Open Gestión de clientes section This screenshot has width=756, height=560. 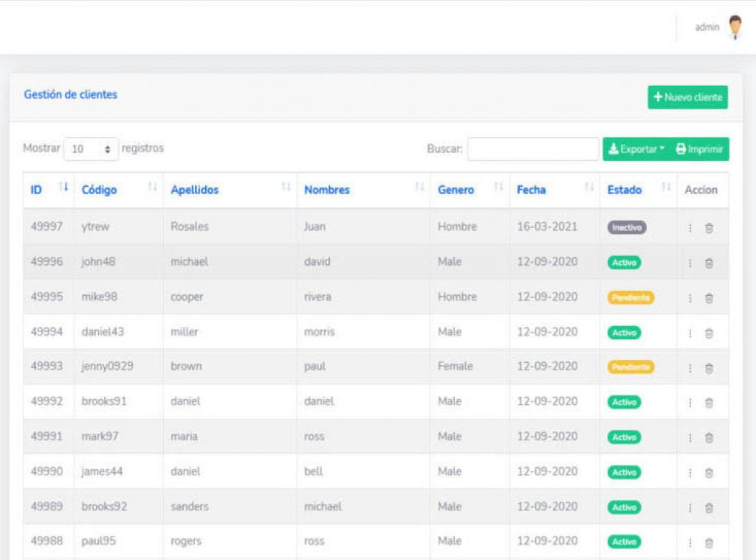(x=72, y=94)
